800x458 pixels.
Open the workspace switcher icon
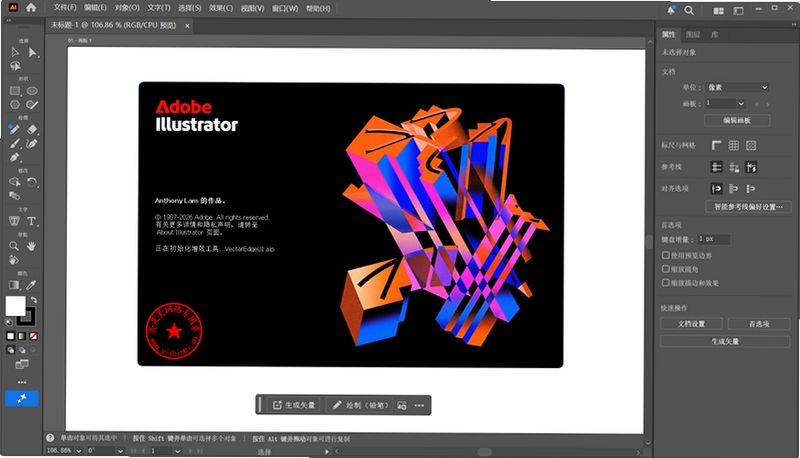point(738,10)
